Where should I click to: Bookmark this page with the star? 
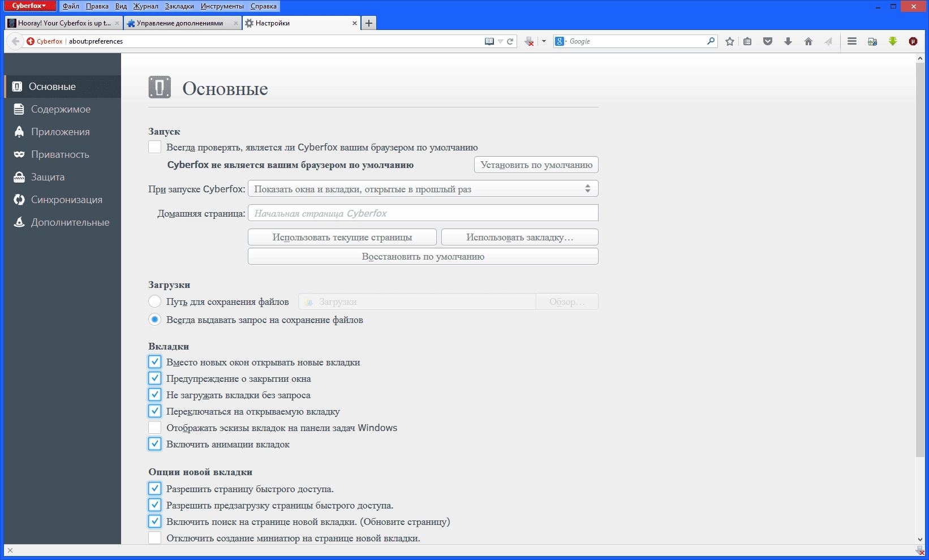tap(730, 41)
